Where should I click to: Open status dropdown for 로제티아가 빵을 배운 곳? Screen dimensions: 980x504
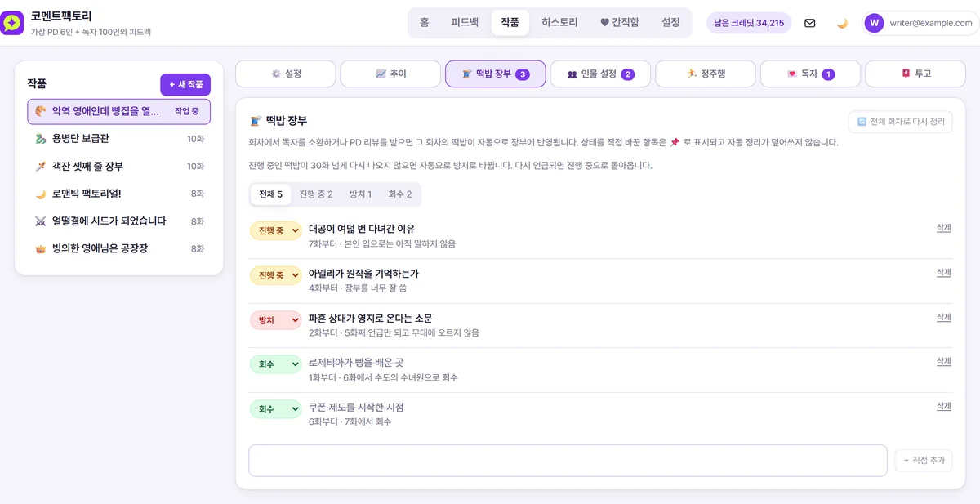tap(275, 364)
